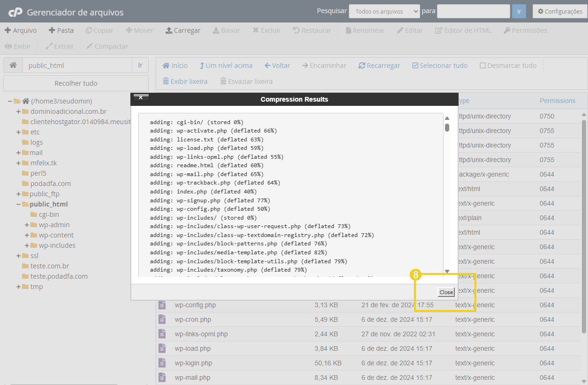The height and width of the screenshot is (385, 588).
Task: Open Configurações settings
Action: coord(560,11)
